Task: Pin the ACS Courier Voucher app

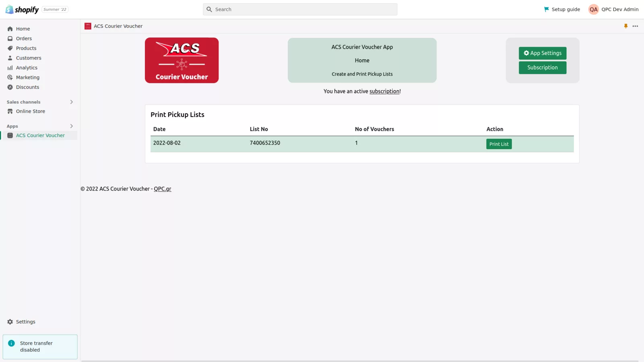Action: point(626,26)
